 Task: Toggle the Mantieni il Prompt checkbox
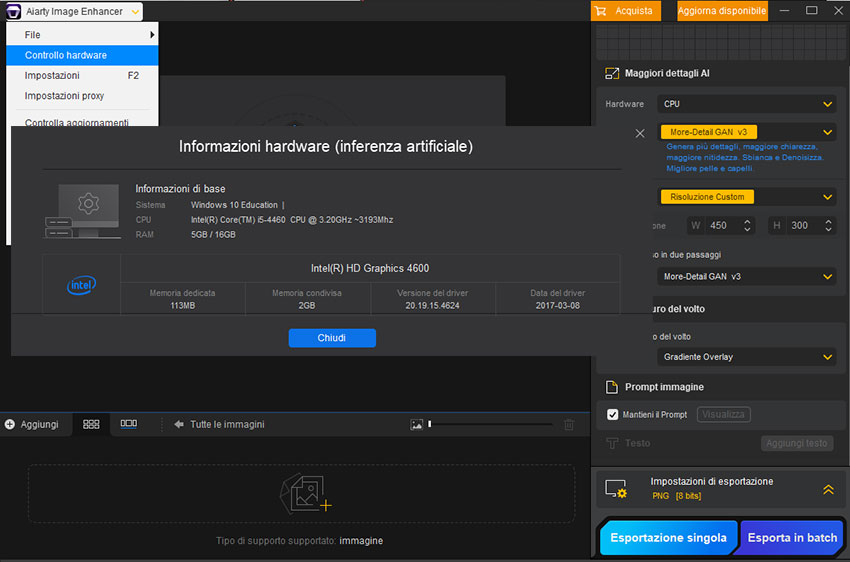613,415
